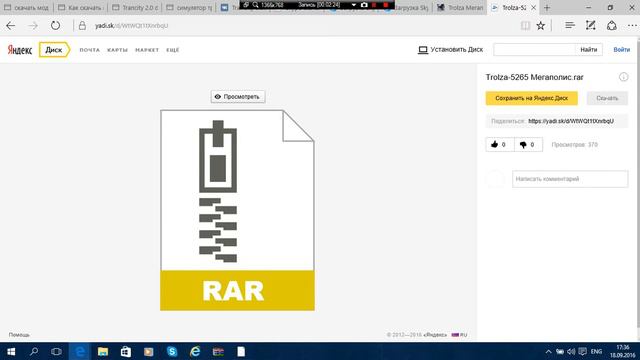Click the recorder overlay camera icon
This screenshot has height=360, width=640.
(x=364, y=5)
